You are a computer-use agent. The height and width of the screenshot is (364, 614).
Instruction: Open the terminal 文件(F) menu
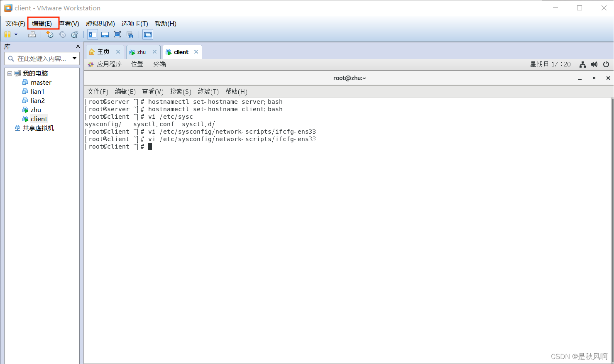tap(98, 92)
